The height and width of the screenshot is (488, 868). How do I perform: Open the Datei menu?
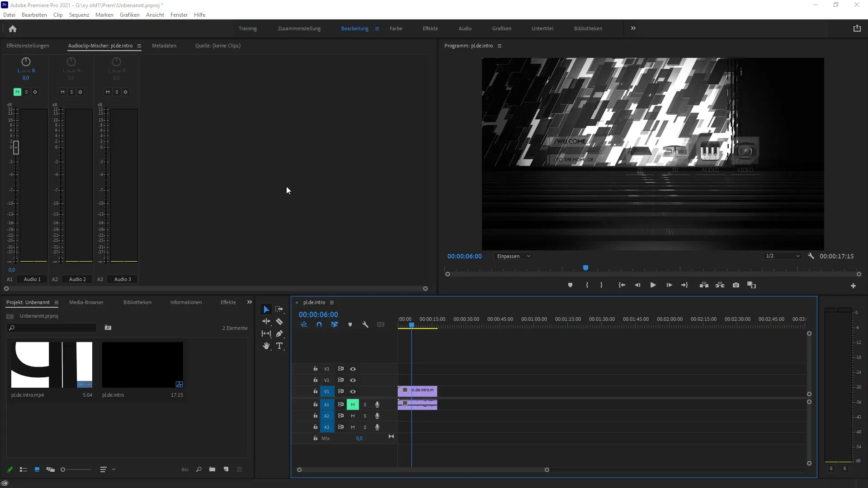point(9,15)
